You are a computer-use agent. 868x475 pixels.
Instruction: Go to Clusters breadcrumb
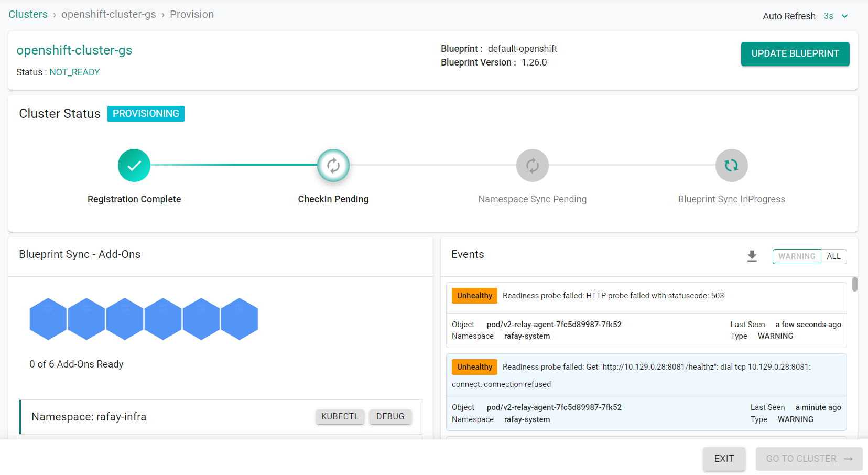pos(28,14)
